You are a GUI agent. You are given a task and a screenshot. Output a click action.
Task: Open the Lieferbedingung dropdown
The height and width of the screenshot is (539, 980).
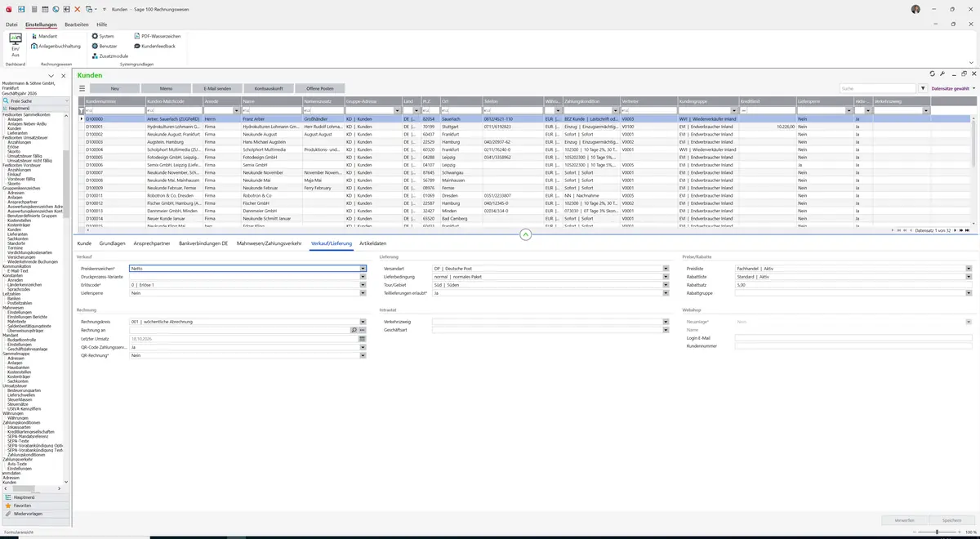coord(666,276)
